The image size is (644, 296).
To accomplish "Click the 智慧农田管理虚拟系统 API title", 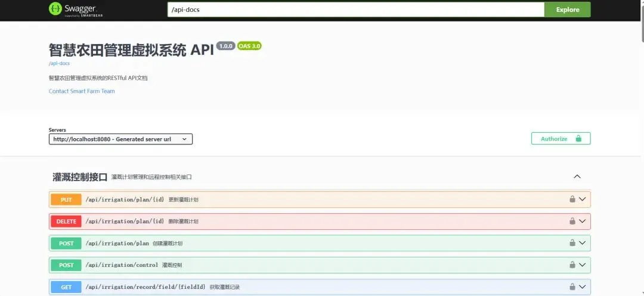I will (x=131, y=50).
